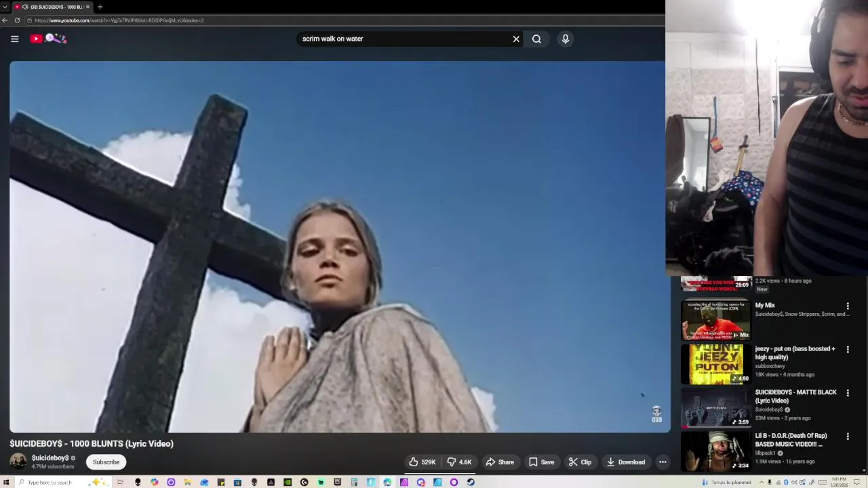Click channel watermark in video corner
The image size is (868, 488).
pos(656,414)
